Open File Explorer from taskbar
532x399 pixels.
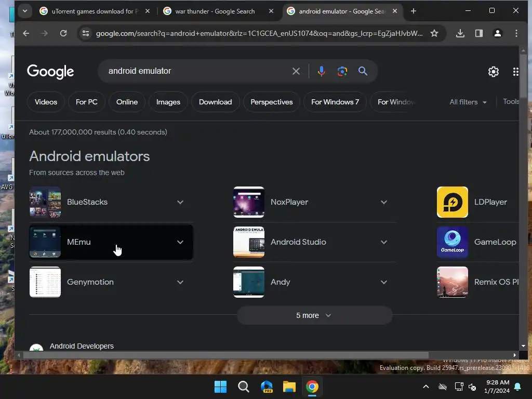(289, 387)
